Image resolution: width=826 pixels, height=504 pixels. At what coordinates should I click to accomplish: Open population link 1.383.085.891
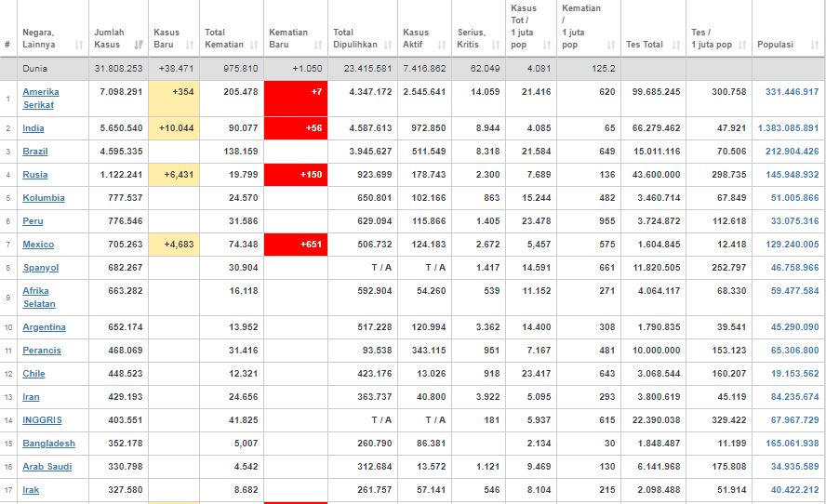pyautogui.click(x=788, y=128)
